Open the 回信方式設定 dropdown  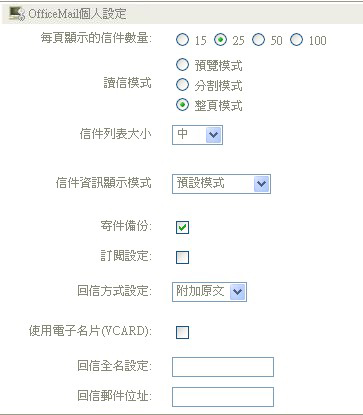tap(209, 292)
